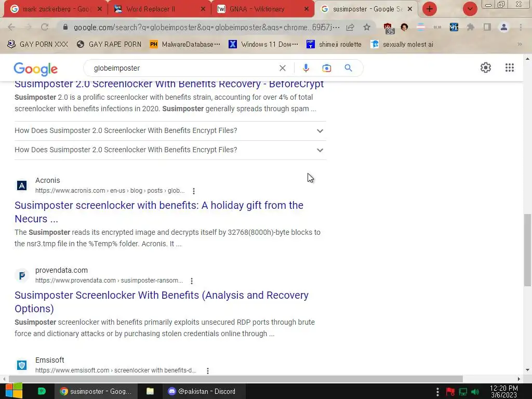Click the Emsisoft site name
Screen dimensions: 532x399
click(x=49, y=360)
